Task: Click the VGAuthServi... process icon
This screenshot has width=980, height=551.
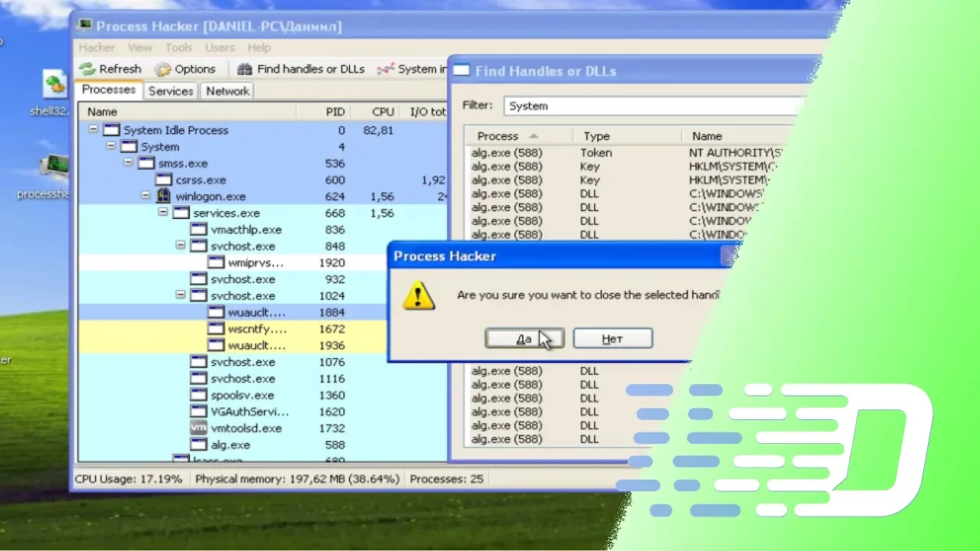Action: pyautogui.click(x=198, y=412)
